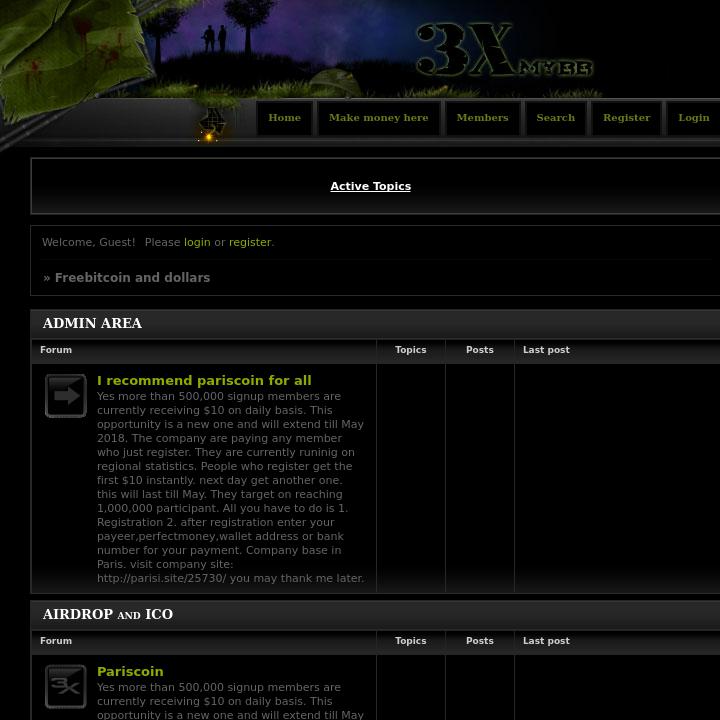This screenshot has width=720, height=720.
Task: Click the glowing ship icon left of Home
Action: (x=212, y=124)
